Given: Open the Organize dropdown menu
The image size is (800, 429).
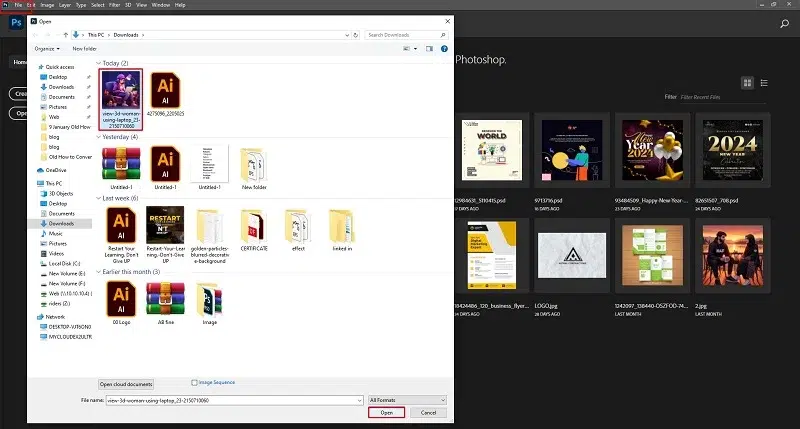Looking at the screenshot, I should pyautogui.click(x=47, y=48).
